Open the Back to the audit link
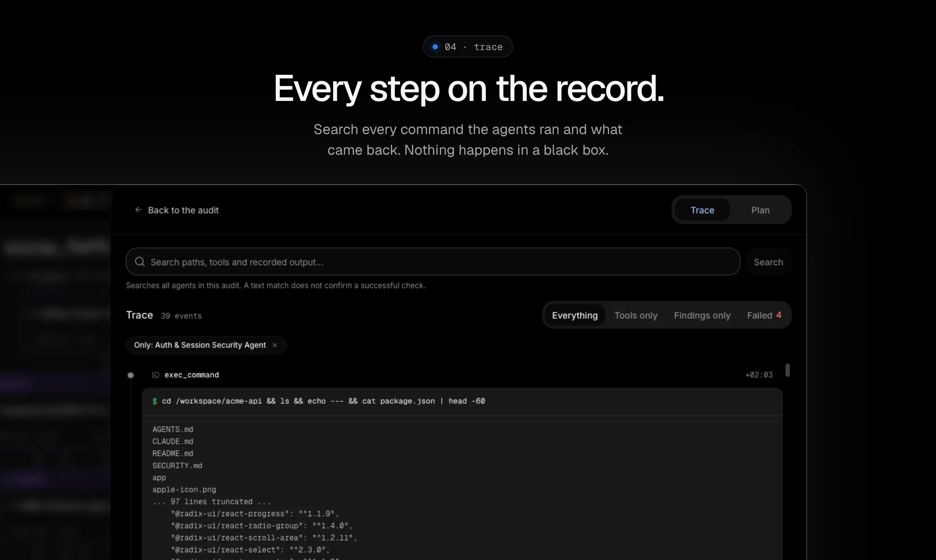The width and height of the screenshot is (936, 560). pos(177,210)
